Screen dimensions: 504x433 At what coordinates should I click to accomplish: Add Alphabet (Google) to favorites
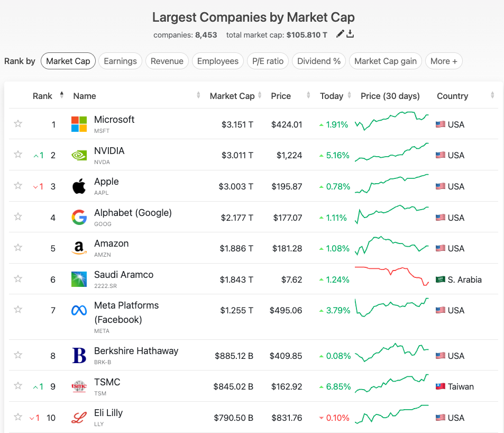click(18, 216)
